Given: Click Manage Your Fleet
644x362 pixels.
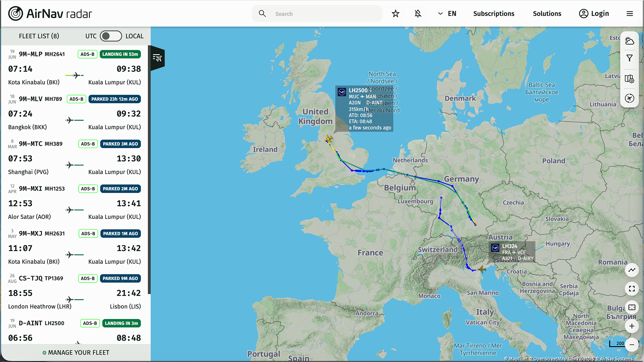Looking at the screenshot, I should [76, 353].
